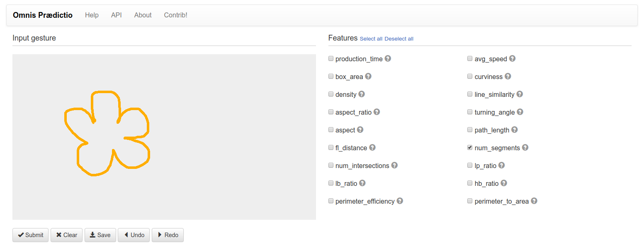Viewport: 644px width, 250px height.
Task: Check the fl_distance feature
Action: tap(331, 147)
